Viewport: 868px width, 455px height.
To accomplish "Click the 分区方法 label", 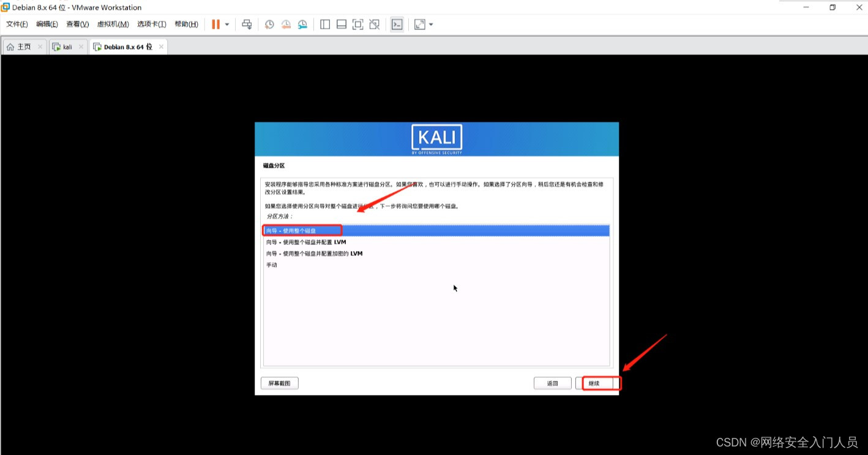I will coord(280,217).
